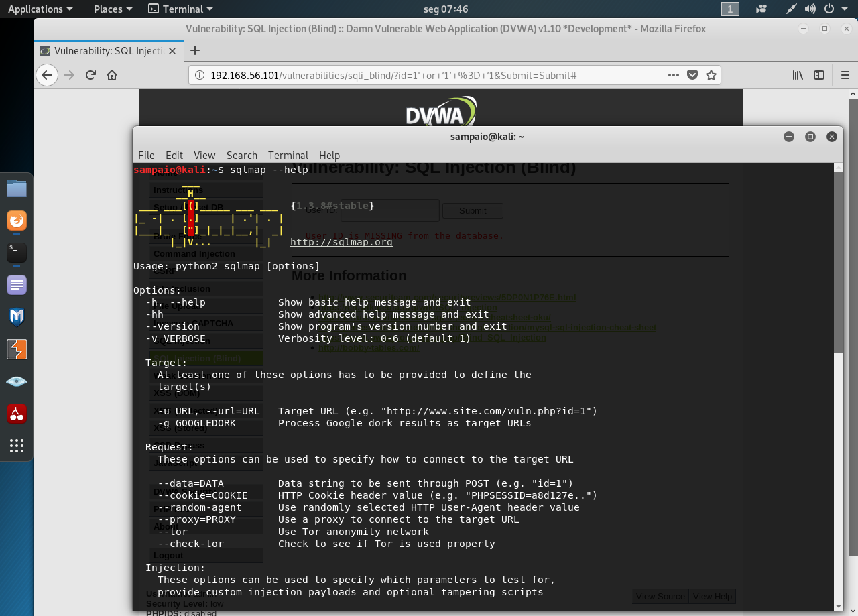Open the clock showing seg 07:46

point(446,9)
